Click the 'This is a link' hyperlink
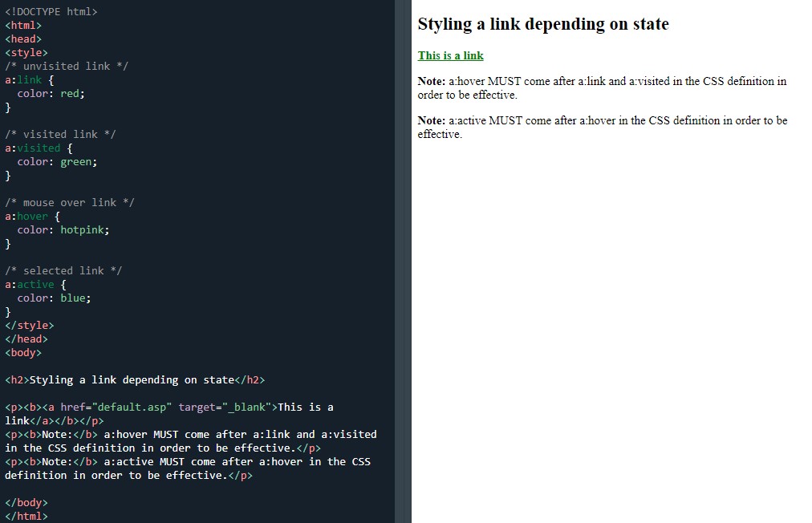This screenshot has width=812, height=523. [x=449, y=55]
